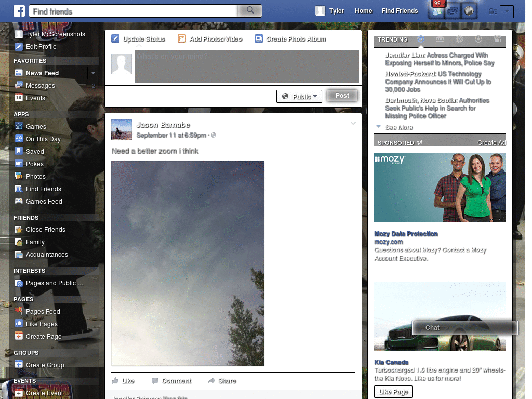Open the notifications globe icon
The height and width of the screenshot is (399, 532).
tap(469, 11)
